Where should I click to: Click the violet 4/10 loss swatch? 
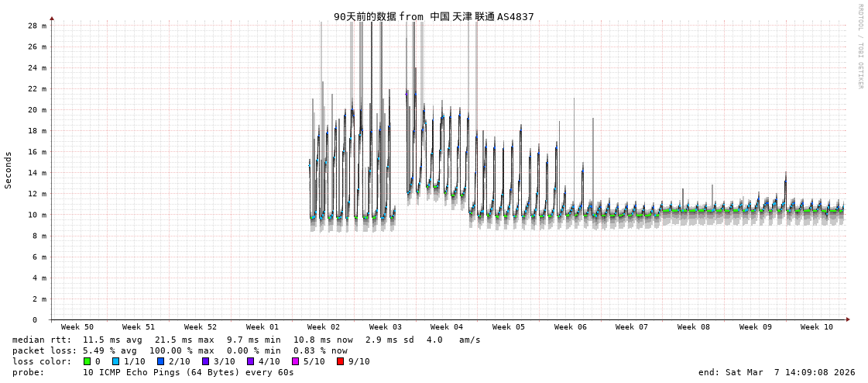(x=250, y=361)
